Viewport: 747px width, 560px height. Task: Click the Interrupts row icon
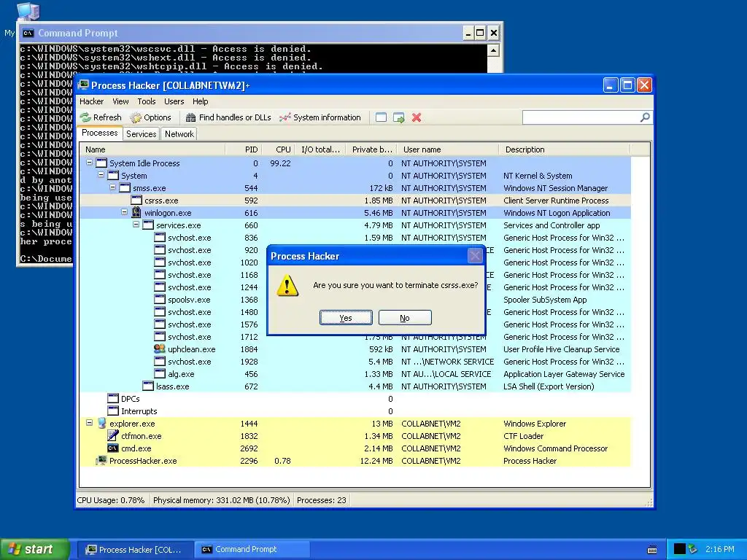[x=113, y=411]
